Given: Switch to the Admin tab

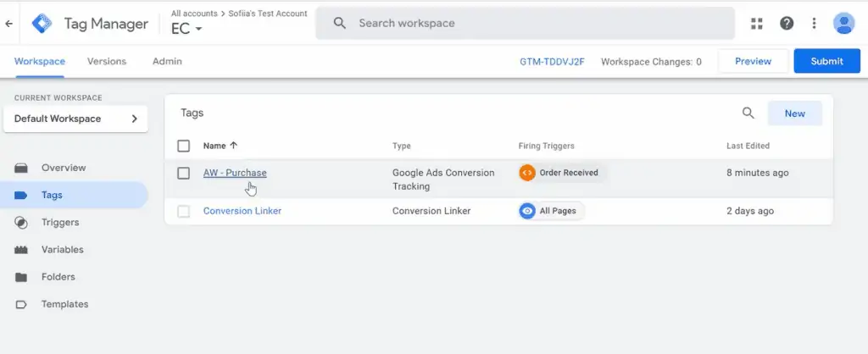Looking at the screenshot, I should [x=167, y=61].
